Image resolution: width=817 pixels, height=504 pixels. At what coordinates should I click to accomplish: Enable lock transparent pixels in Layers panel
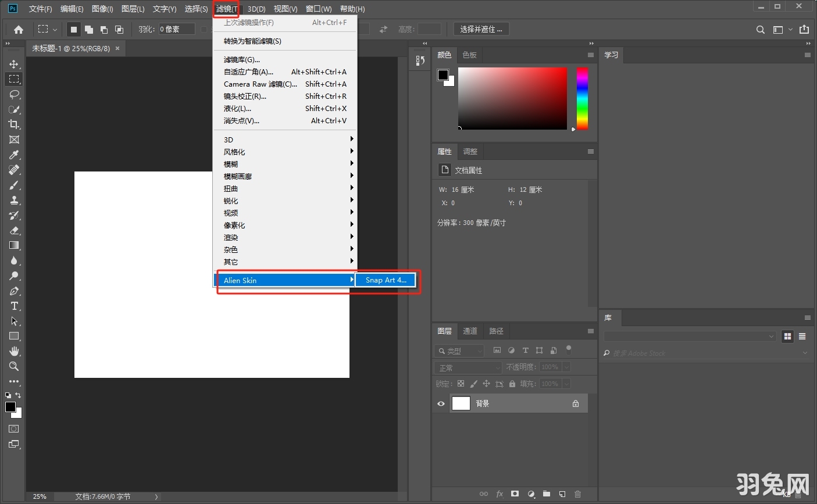click(x=461, y=384)
